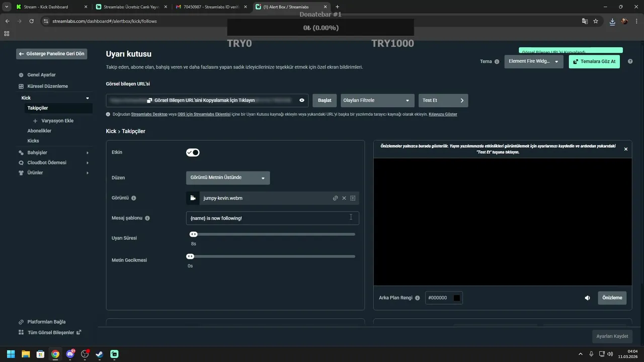Click the browser translate page icon
This screenshot has width=644, height=362.
pos(585,21)
